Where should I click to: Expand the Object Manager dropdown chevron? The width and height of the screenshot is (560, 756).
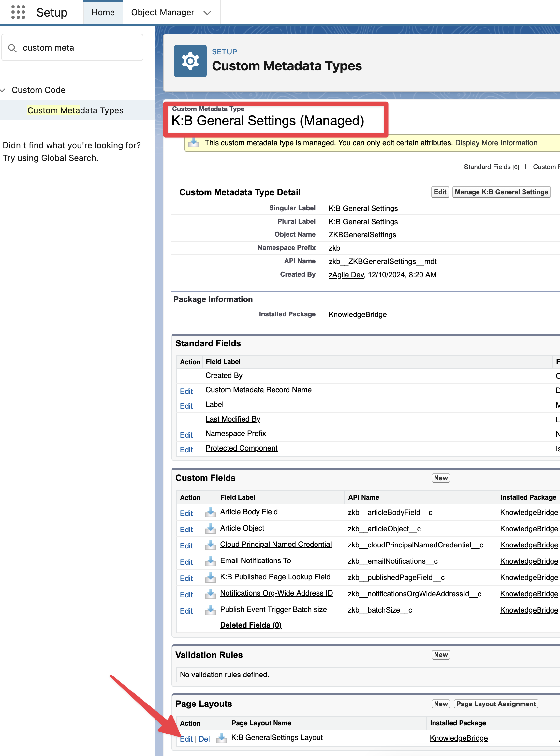click(207, 13)
